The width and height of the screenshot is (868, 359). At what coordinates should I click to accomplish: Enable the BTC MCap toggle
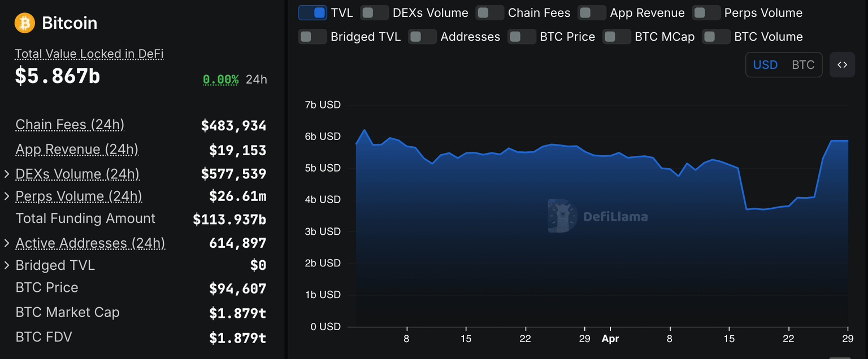pos(617,36)
